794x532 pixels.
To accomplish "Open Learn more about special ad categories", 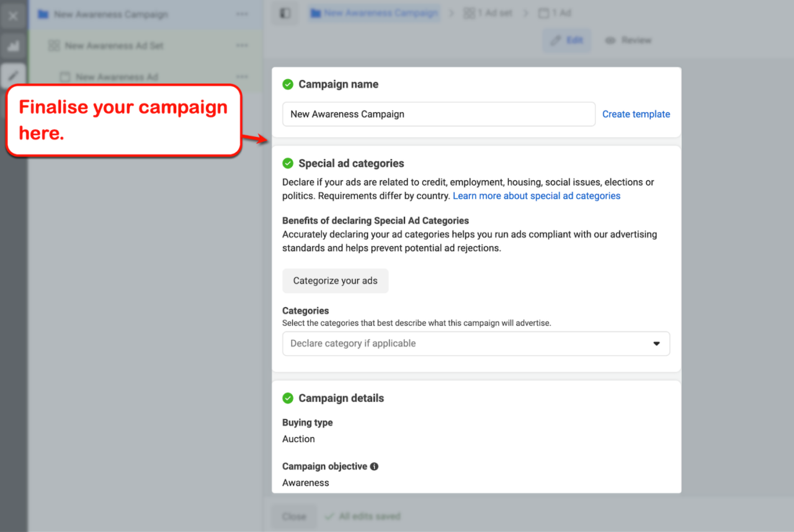I will point(537,196).
